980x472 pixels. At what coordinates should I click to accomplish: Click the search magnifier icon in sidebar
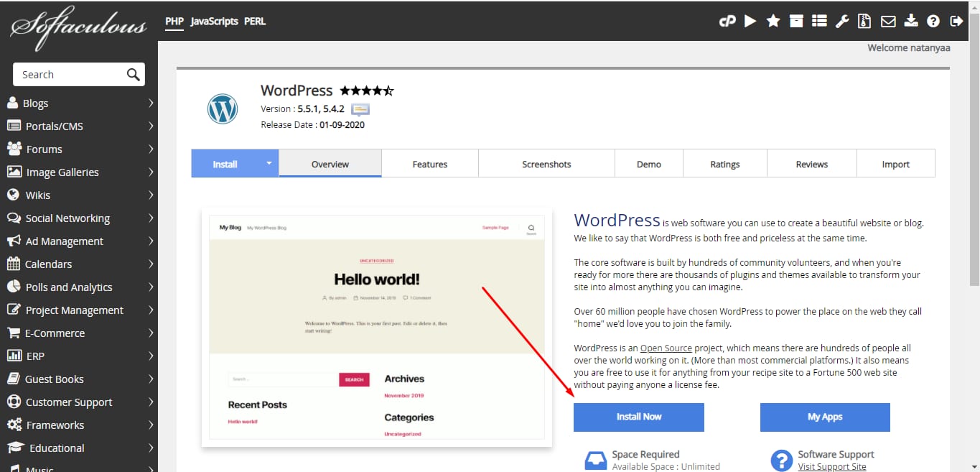pos(133,75)
